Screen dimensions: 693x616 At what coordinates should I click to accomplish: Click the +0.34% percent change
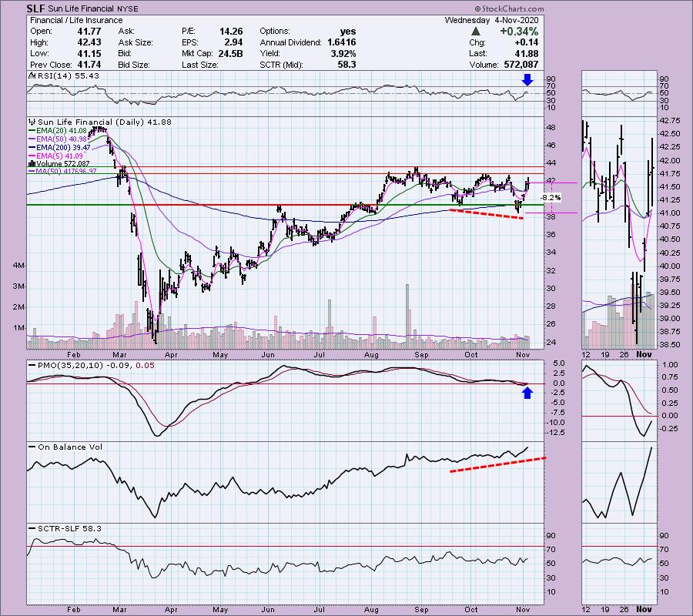(519, 32)
